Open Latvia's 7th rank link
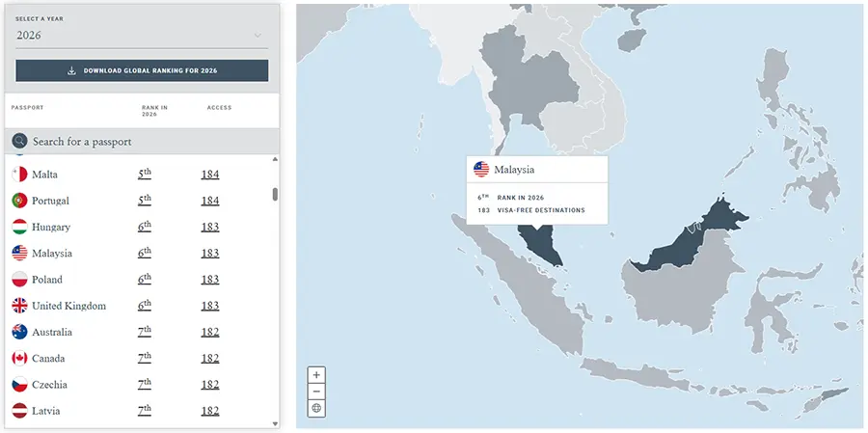The height and width of the screenshot is (433, 868). point(145,410)
